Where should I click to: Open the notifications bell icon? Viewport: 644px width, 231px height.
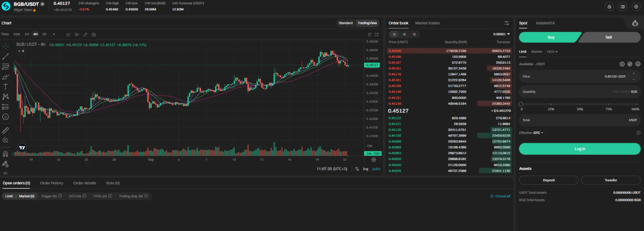coord(609,7)
